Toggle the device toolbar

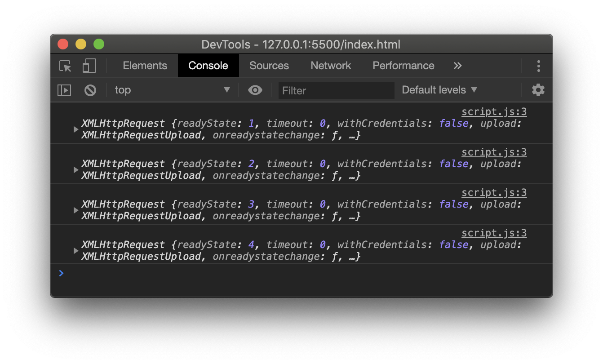89,66
